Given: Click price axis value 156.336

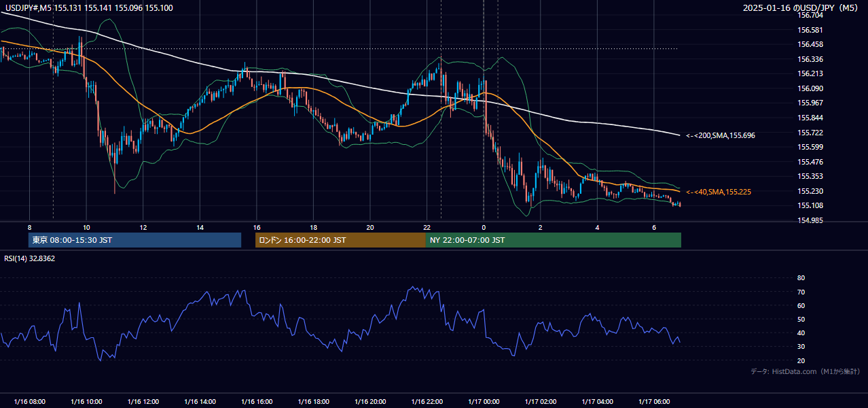Looking at the screenshot, I should pyautogui.click(x=810, y=59).
